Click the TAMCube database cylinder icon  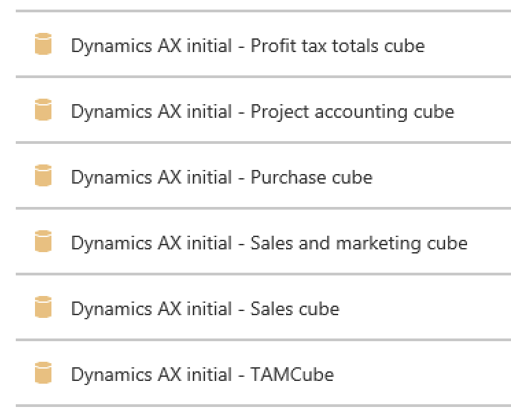[43, 374]
